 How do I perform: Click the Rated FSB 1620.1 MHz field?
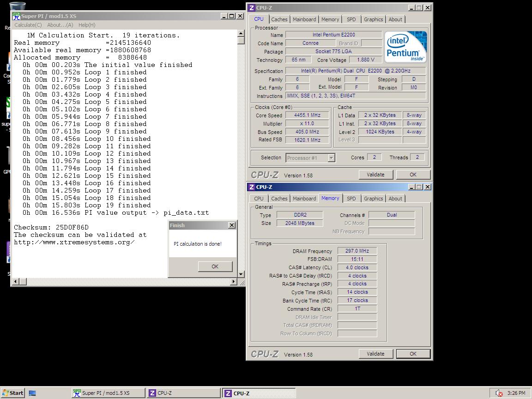click(x=307, y=140)
